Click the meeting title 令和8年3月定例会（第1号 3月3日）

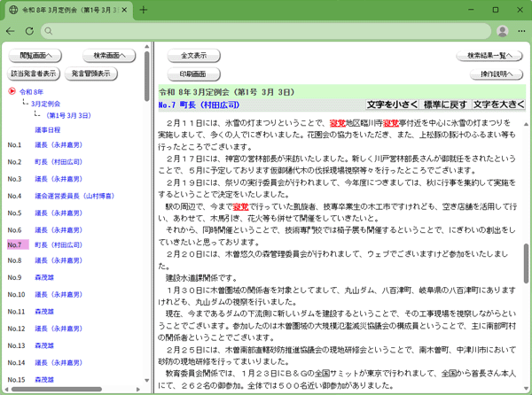pos(227,92)
